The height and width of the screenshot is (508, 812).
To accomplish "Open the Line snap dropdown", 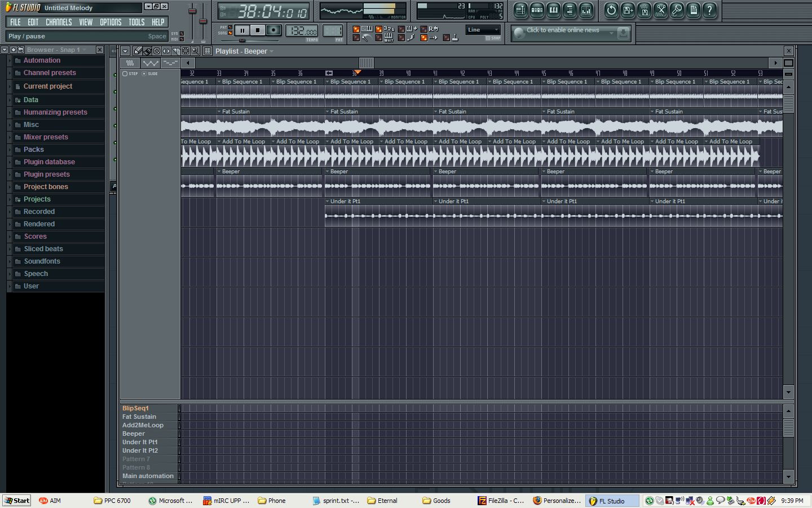I will 483,30.
